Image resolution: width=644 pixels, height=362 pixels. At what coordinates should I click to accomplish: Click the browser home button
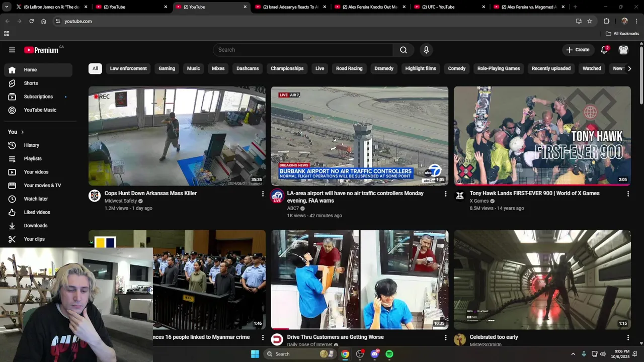[44, 21]
